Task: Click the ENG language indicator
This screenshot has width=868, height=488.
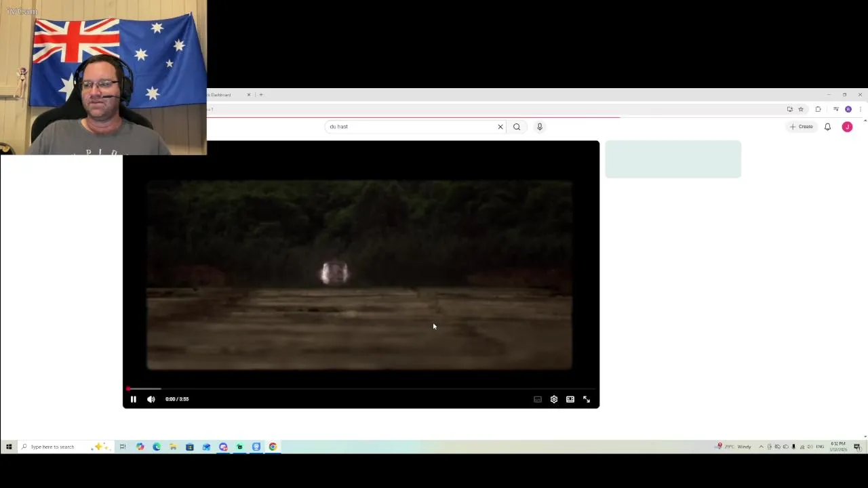Action: tap(820, 447)
